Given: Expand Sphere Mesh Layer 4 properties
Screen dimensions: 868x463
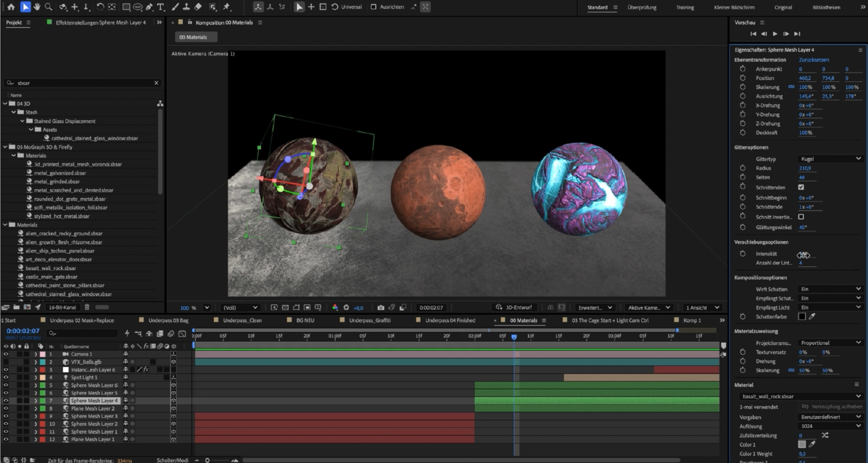Looking at the screenshot, I should coord(35,400).
